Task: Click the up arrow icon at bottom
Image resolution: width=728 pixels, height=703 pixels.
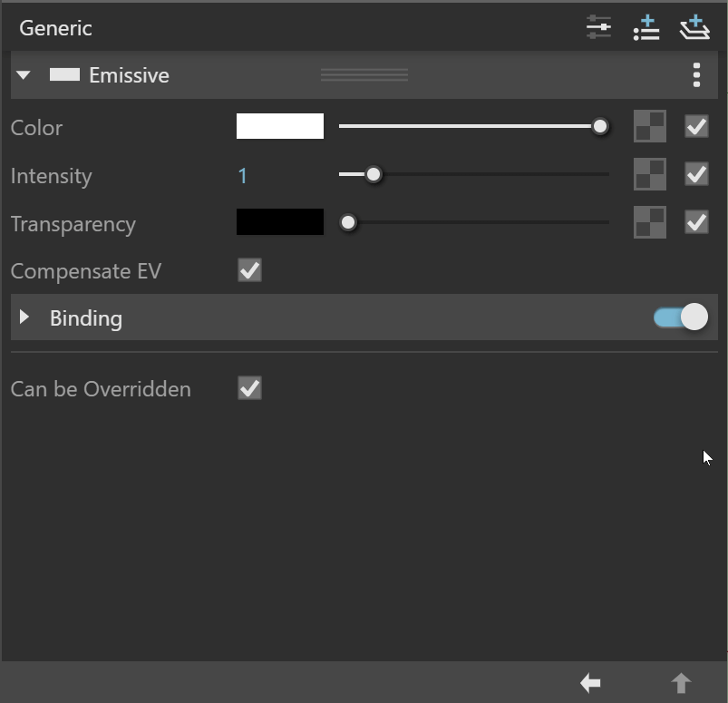Action: pyautogui.click(x=681, y=683)
